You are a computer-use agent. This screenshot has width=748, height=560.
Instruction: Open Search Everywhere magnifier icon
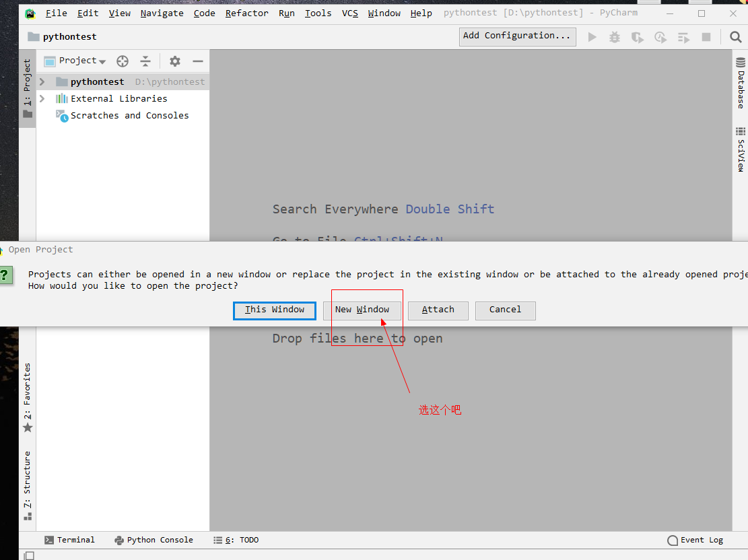(736, 37)
